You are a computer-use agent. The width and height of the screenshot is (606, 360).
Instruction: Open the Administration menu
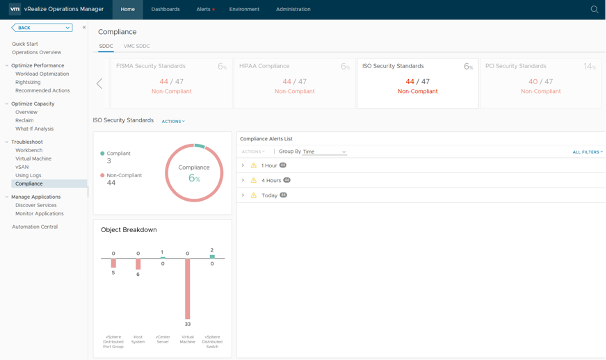293,9
